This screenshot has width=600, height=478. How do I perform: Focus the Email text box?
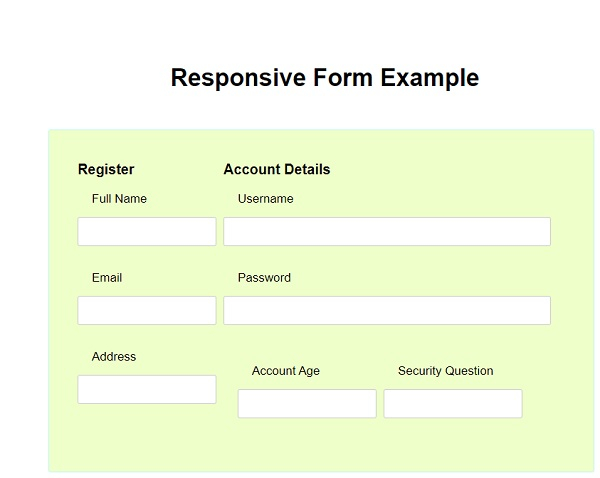click(x=147, y=310)
